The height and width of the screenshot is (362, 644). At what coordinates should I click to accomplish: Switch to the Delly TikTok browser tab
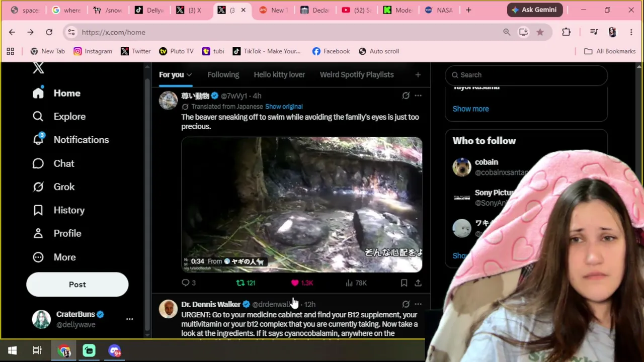tap(149, 10)
